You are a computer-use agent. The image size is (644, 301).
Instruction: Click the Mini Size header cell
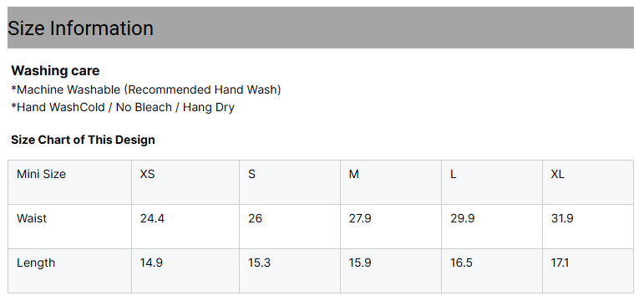(x=70, y=182)
